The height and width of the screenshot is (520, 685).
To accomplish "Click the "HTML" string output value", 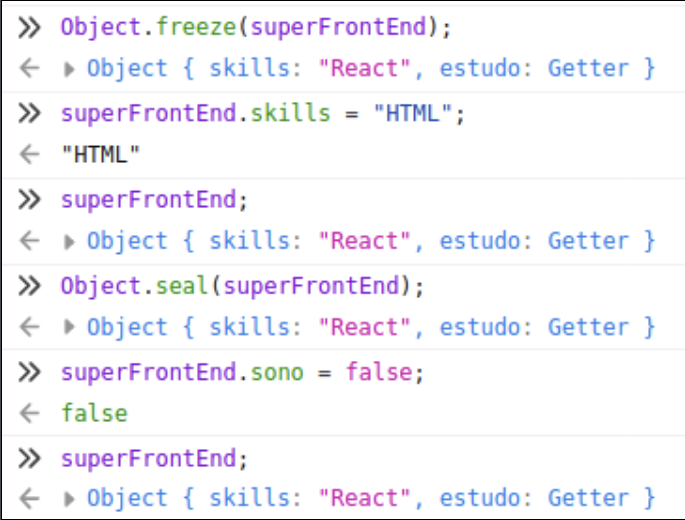I will (100, 155).
